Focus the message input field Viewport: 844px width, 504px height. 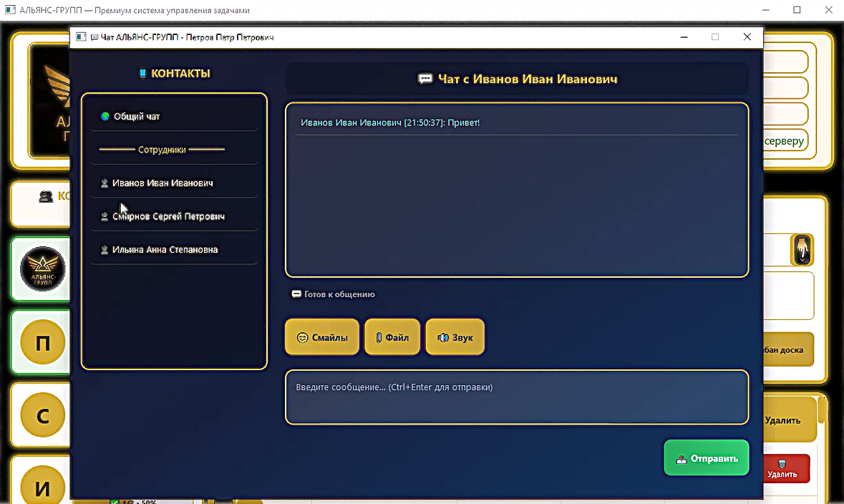pos(517,397)
